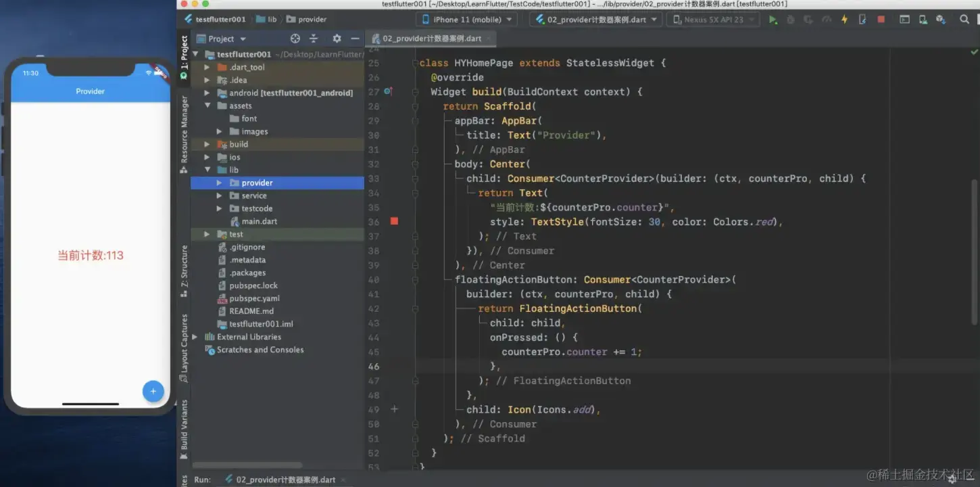Expand the images folder arrow
The image size is (980, 487).
pos(219,131)
